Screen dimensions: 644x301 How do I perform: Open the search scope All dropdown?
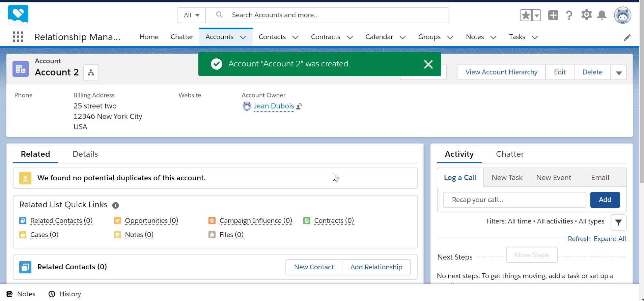coord(192,15)
